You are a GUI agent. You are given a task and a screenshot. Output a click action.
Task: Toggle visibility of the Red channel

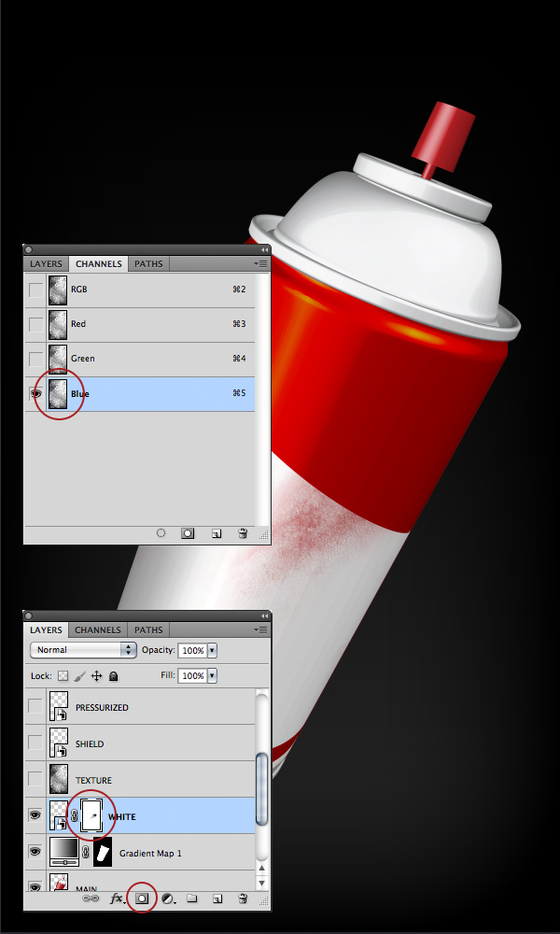pos(35,324)
